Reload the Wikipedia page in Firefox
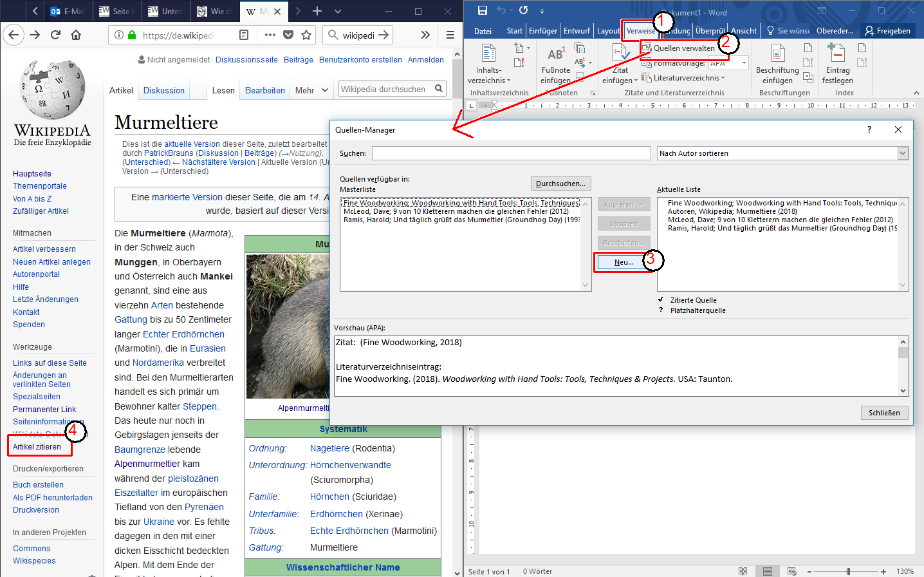Image resolution: width=924 pixels, height=577 pixels. point(55,35)
